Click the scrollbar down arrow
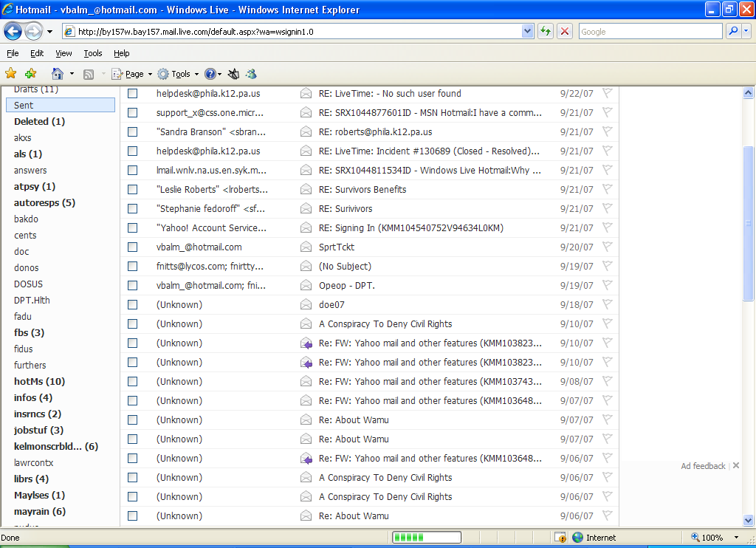 pyautogui.click(x=748, y=520)
